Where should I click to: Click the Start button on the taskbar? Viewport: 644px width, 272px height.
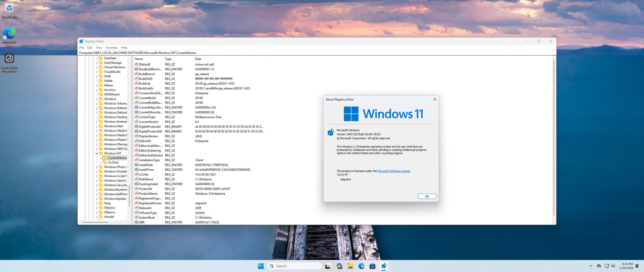(x=261, y=266)
